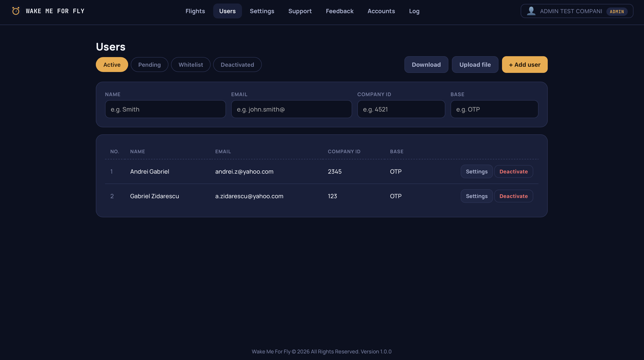Click the ADMIN TEST COMPANI account name
This screenshot has width=644, height=360.
pos(571,11)
